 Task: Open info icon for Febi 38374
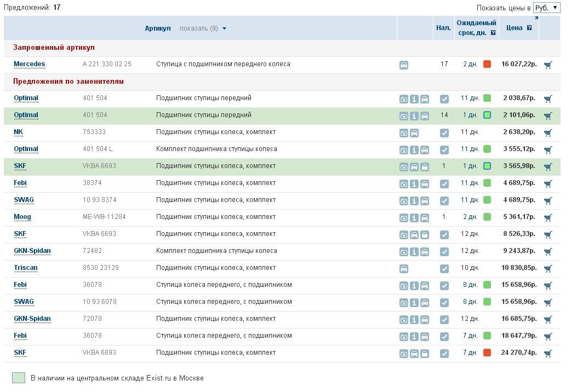point(414,184)
